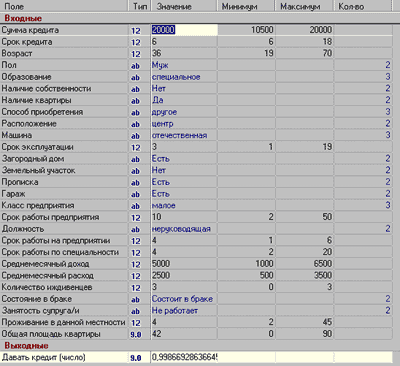This screenshot has width=400, height=366.
Task: Click the string type icon for Гараж
Action: pyautogui.click(x=135, y=194)
